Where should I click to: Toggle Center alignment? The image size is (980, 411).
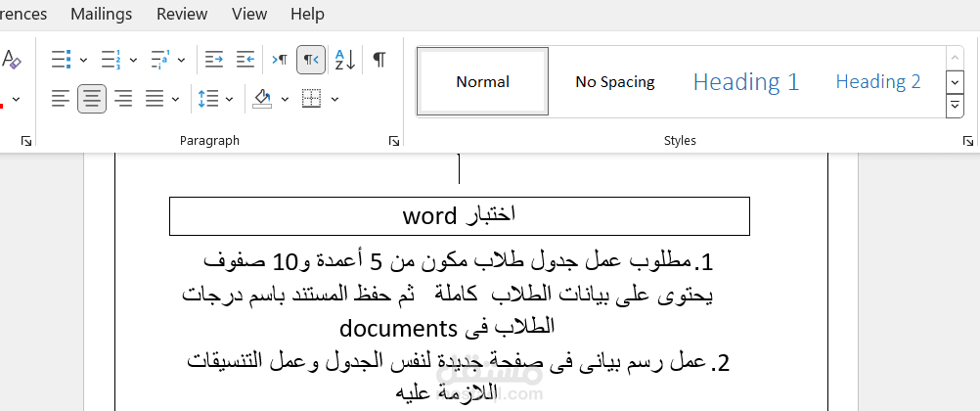(92, 98)
